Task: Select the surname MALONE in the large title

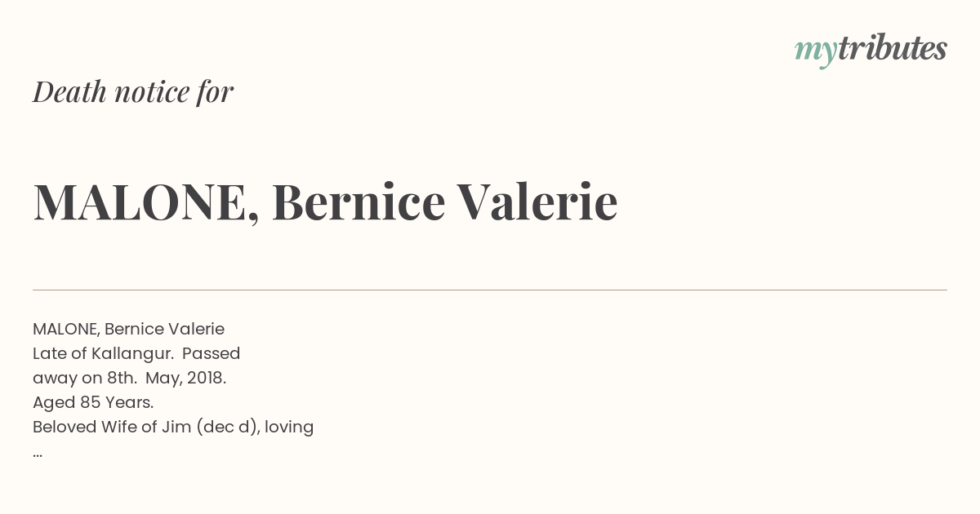Action: coord(140,202)
